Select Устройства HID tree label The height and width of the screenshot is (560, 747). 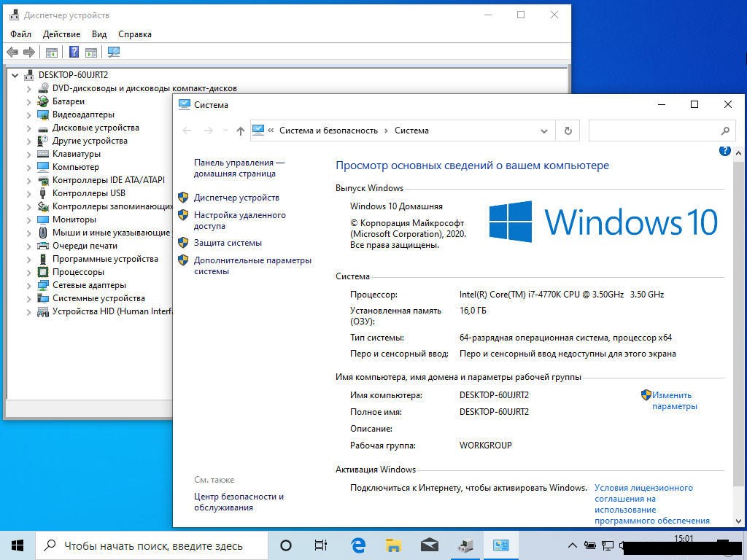coord(112,311)
